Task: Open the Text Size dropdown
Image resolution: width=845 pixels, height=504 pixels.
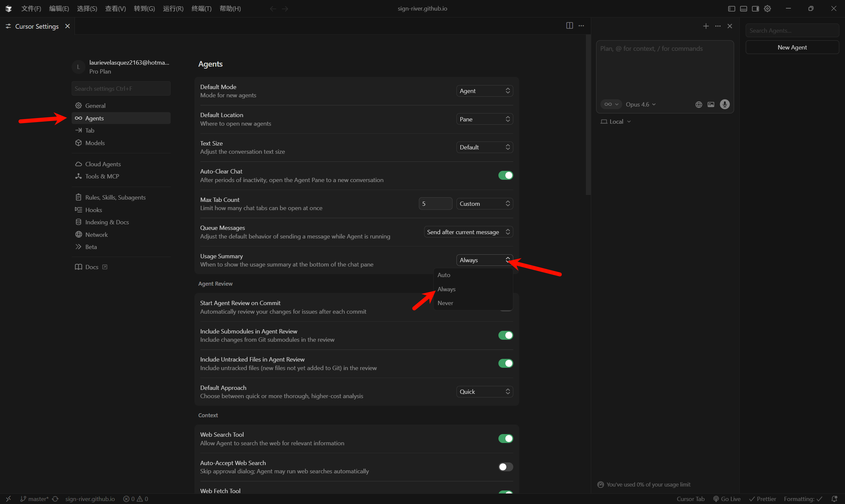Action: pos(485,147)
